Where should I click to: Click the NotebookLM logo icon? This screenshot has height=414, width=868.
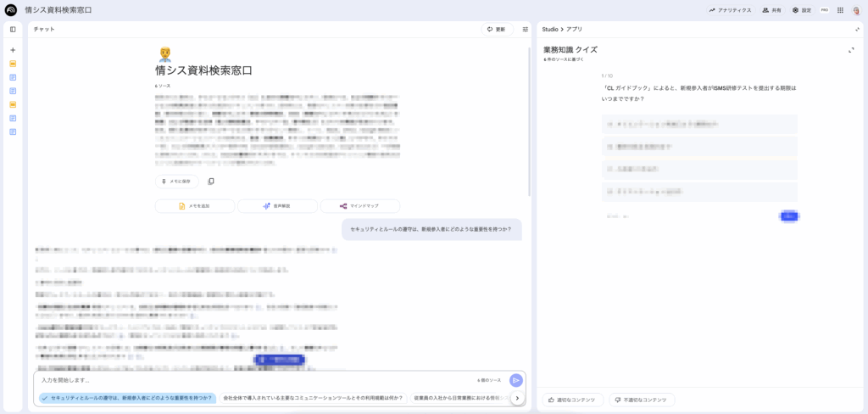pyautogui.click(x=11, y=10)
